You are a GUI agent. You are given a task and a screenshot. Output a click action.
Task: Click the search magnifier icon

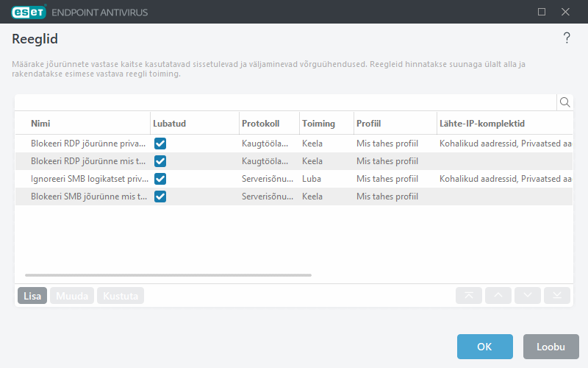coord(564,102)
